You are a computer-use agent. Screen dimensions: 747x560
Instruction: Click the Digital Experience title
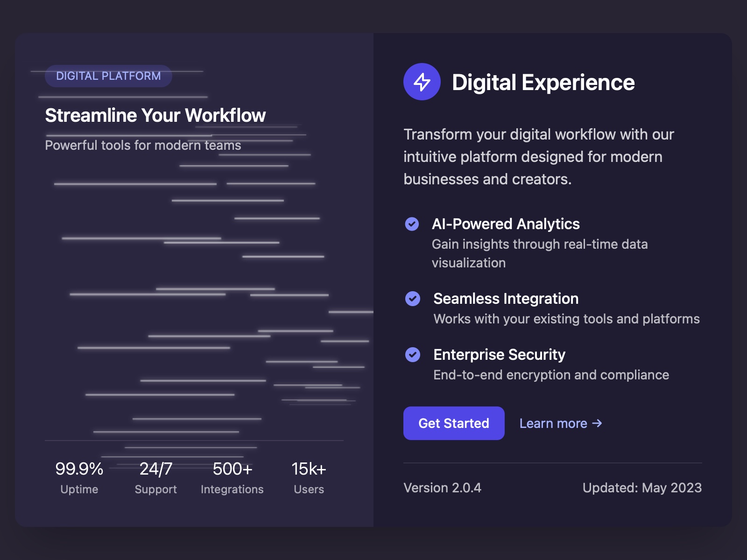pos(543,82)
